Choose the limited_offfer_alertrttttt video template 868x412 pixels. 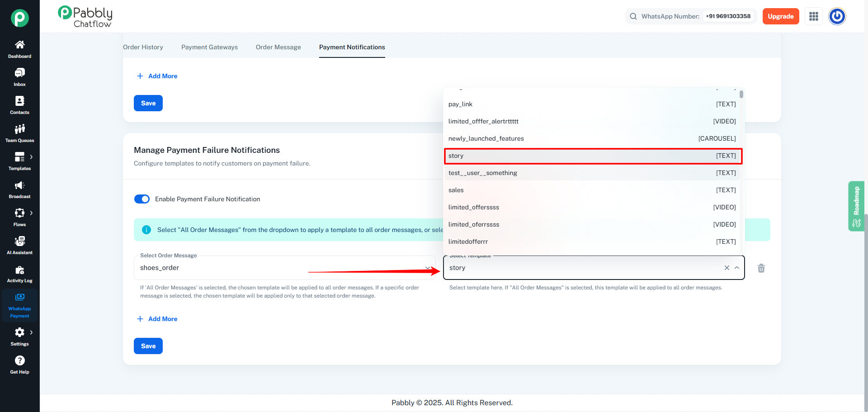coord(592,121)
